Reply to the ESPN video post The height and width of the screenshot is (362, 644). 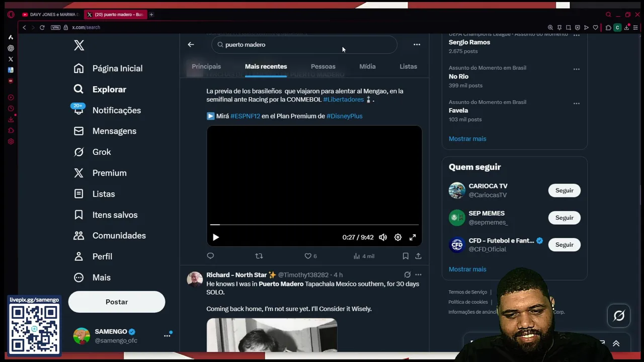(x=210, y=256)
